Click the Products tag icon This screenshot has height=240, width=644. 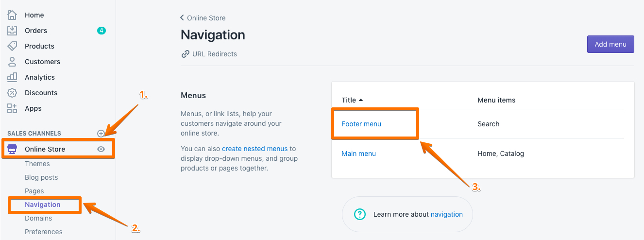pyautogui.click(x=12, y=46)
